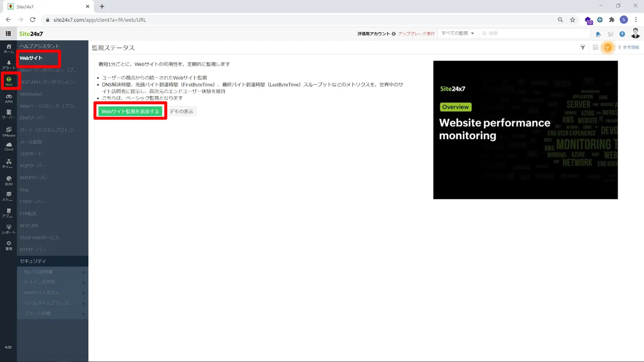Click the セキュリティ section header
The image size is (644, 362).
[x=52, y=261]
